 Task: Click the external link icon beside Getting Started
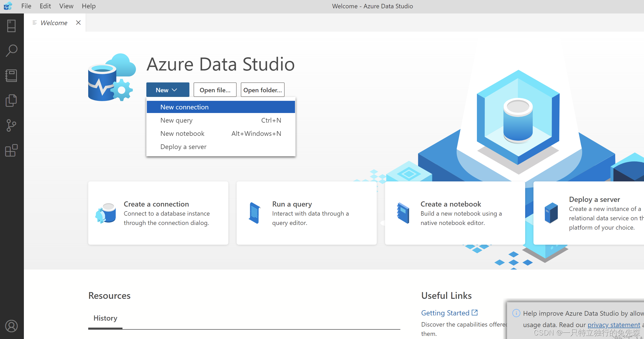(475, 313)
